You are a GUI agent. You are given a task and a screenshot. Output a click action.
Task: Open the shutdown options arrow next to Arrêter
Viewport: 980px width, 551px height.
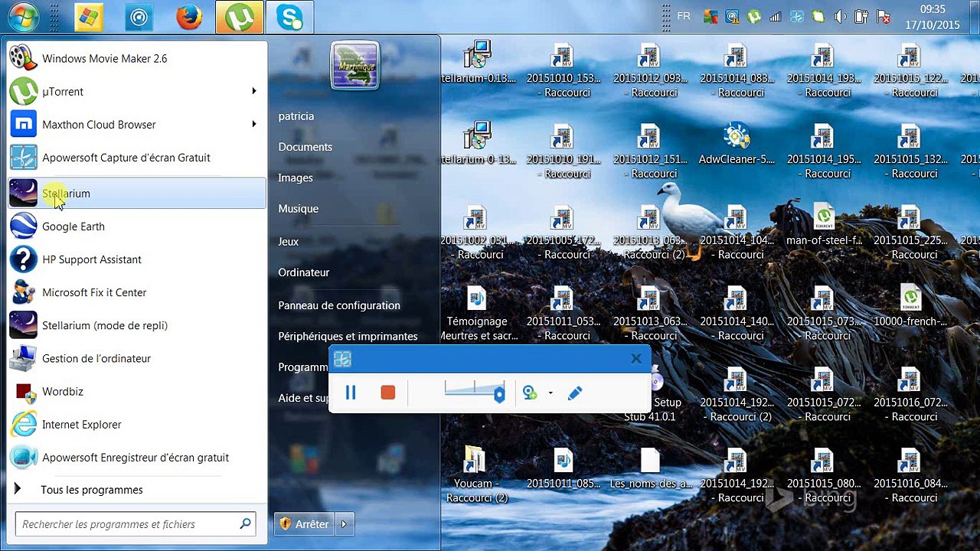point(344,524)
